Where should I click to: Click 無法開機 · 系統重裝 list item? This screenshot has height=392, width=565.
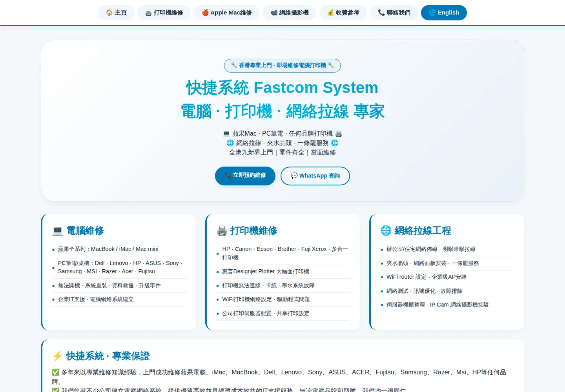click(119, 285)
